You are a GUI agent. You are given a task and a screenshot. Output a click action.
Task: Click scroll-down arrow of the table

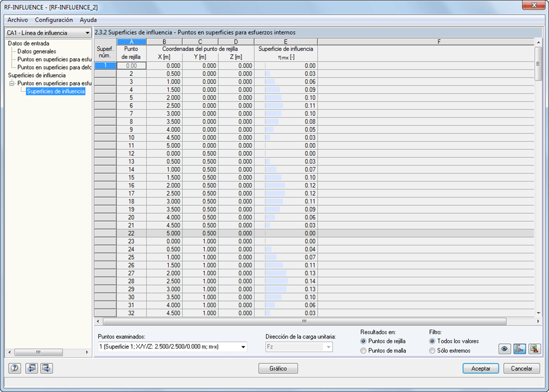[x=538, y=313]
